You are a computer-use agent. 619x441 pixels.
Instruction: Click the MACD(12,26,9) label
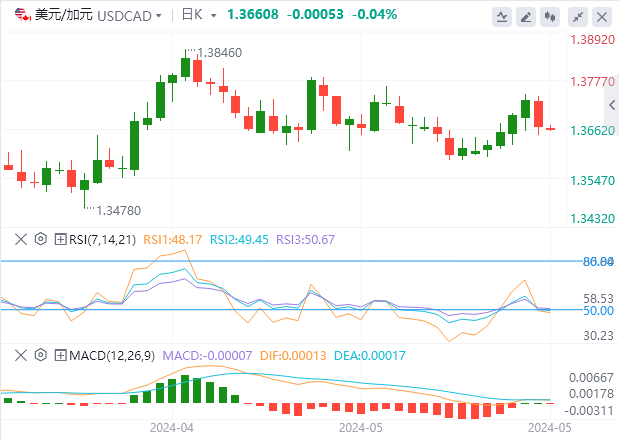112,356
